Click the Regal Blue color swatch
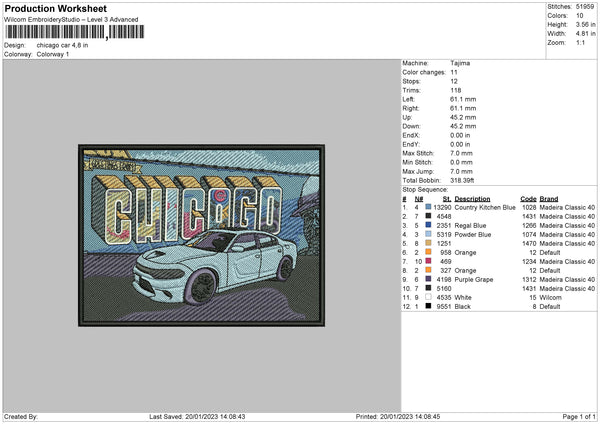Screen dimensions: 600x424 point(428,225)
